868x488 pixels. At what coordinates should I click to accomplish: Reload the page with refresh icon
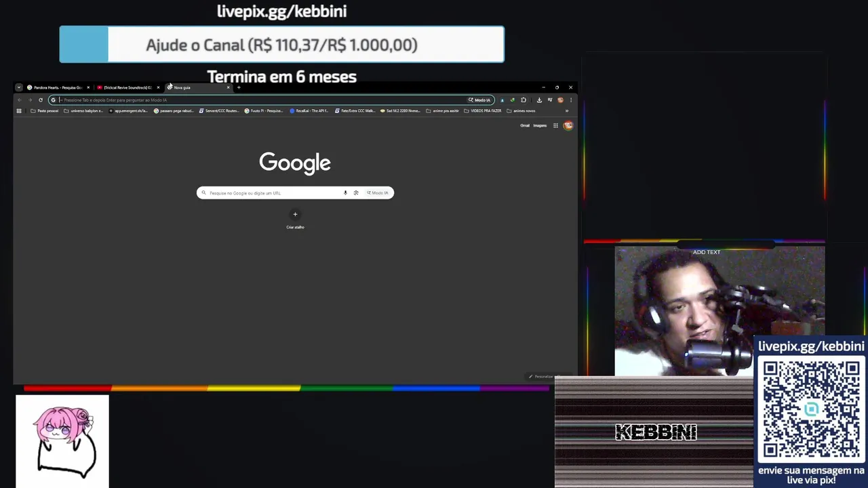41,100
